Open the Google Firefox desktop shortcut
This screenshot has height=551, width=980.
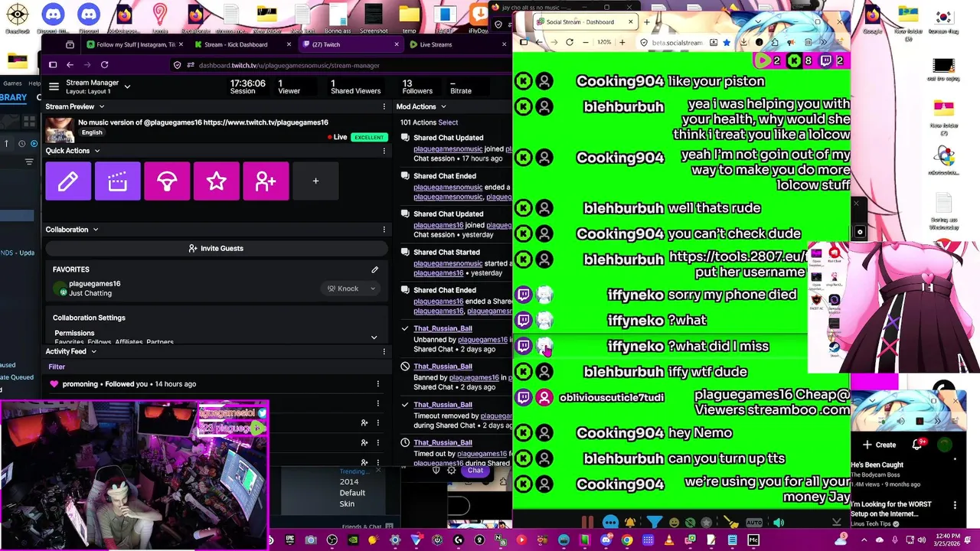(873, 17)
